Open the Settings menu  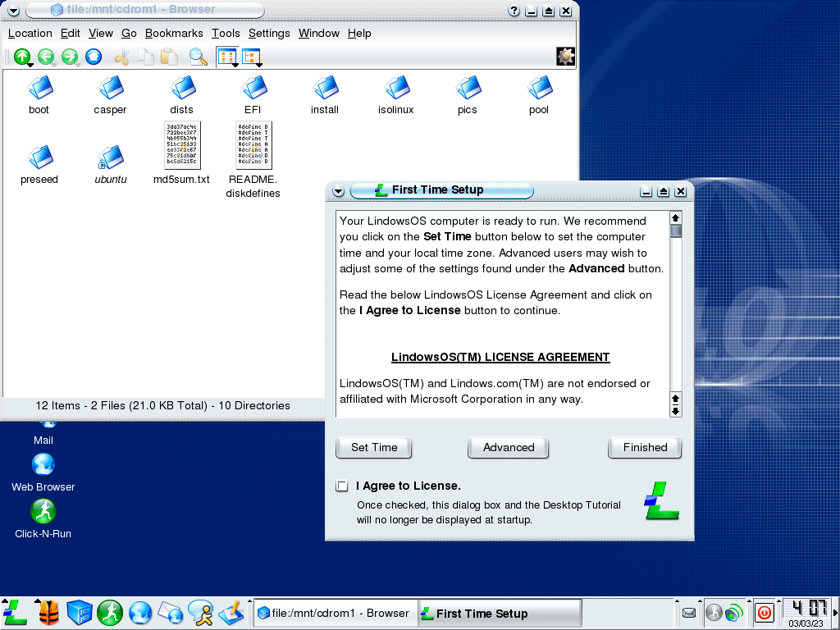pos(269,34)
